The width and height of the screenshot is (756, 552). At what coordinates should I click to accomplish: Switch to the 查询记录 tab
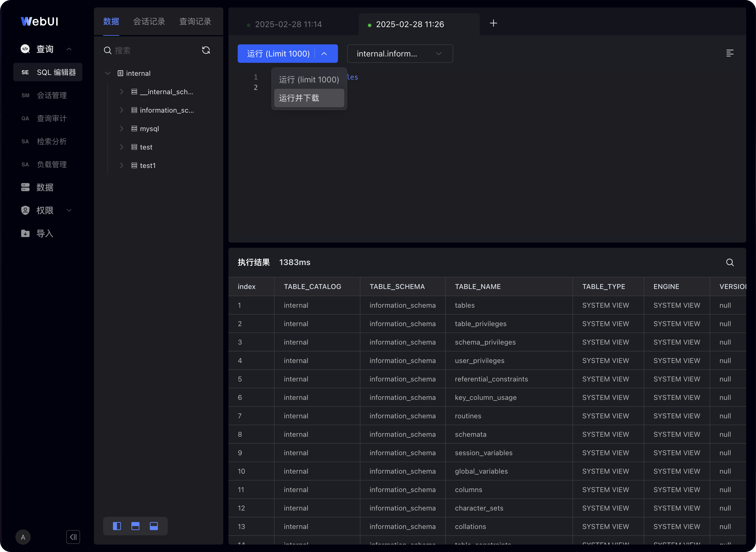(x=195, y=21)
